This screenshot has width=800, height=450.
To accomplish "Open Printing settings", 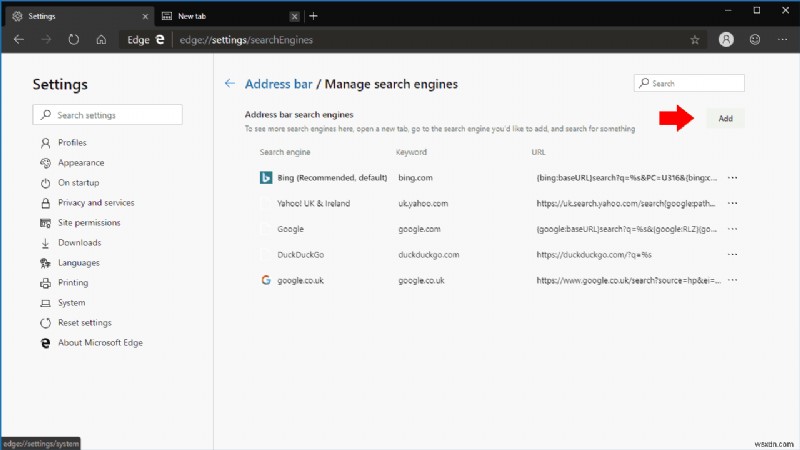I will tap(73, 282).
